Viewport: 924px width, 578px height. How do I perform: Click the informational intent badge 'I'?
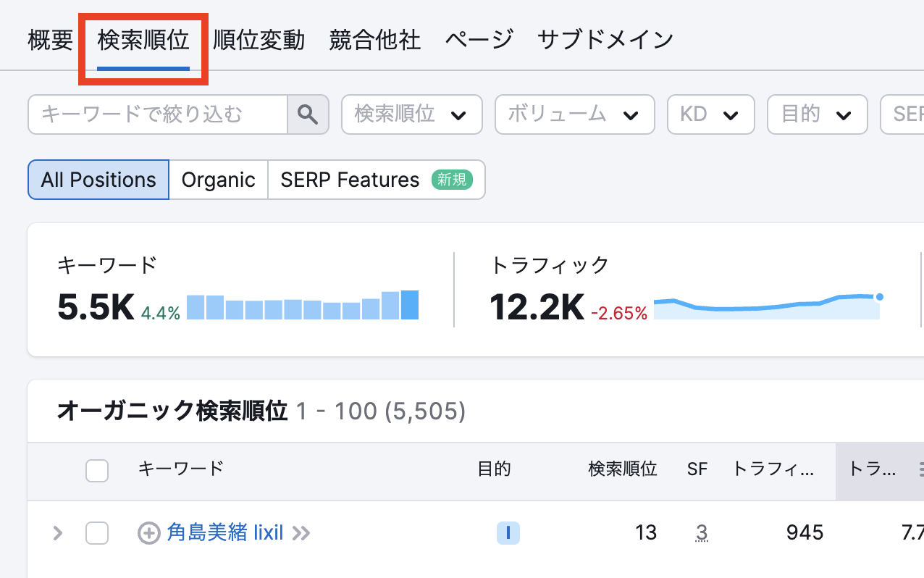click(x=508, y=533)
